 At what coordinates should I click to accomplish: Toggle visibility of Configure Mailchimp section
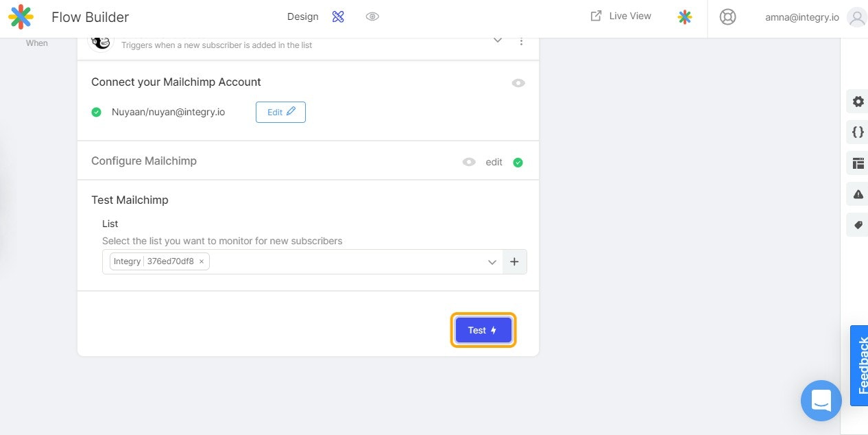point(469,162)
